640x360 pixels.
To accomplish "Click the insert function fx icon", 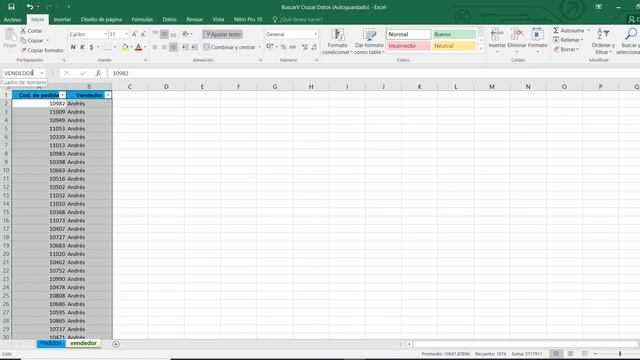I will (98, 73).
